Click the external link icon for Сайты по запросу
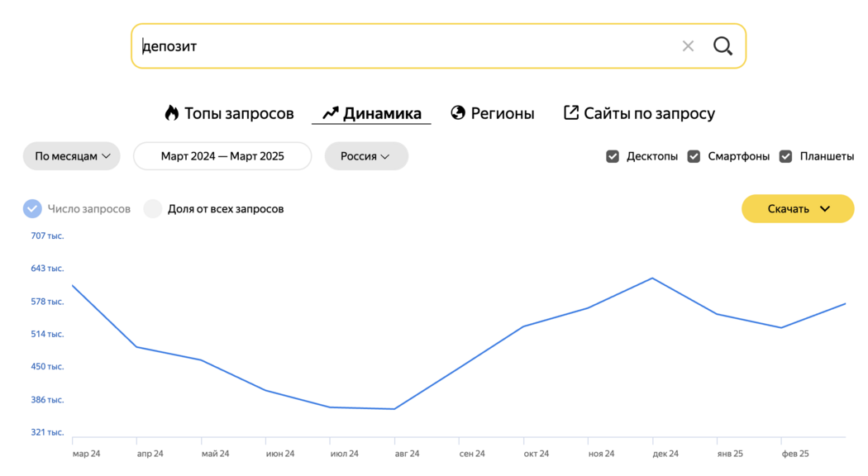Viewport: 868px width, 476px height. (x=570, y=112)
